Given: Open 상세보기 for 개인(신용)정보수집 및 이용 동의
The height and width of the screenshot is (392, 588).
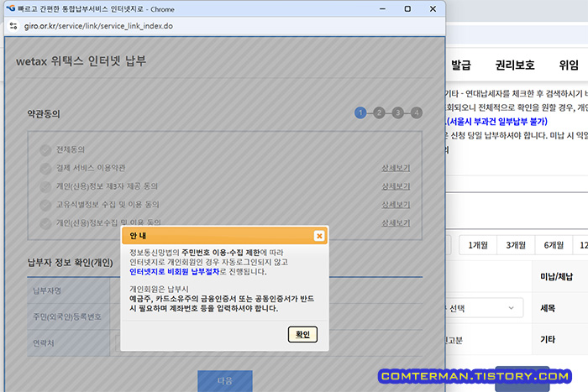Looking at the screenshot, I should pos(396,223).
